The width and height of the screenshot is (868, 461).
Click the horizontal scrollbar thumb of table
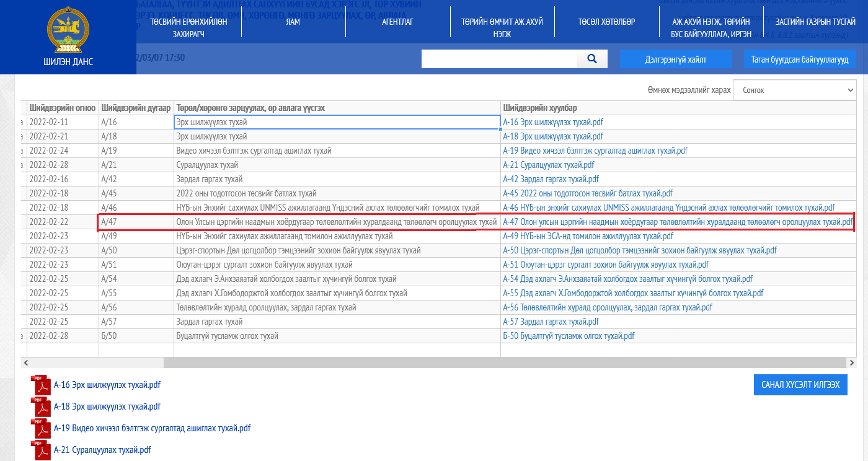click(505, 362)
